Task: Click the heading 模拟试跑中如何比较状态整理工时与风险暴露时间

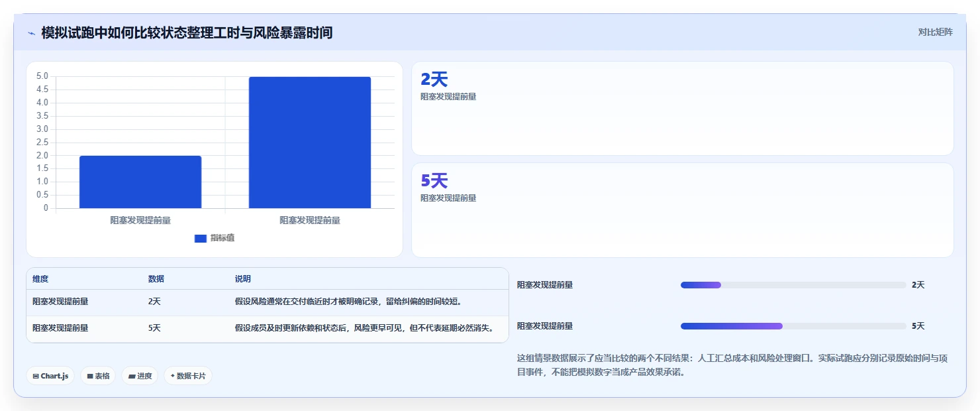Action: 187,32
